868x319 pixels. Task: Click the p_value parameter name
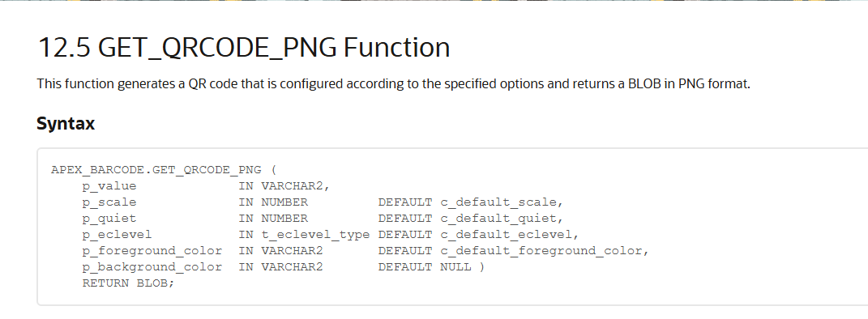coord(109,186)
